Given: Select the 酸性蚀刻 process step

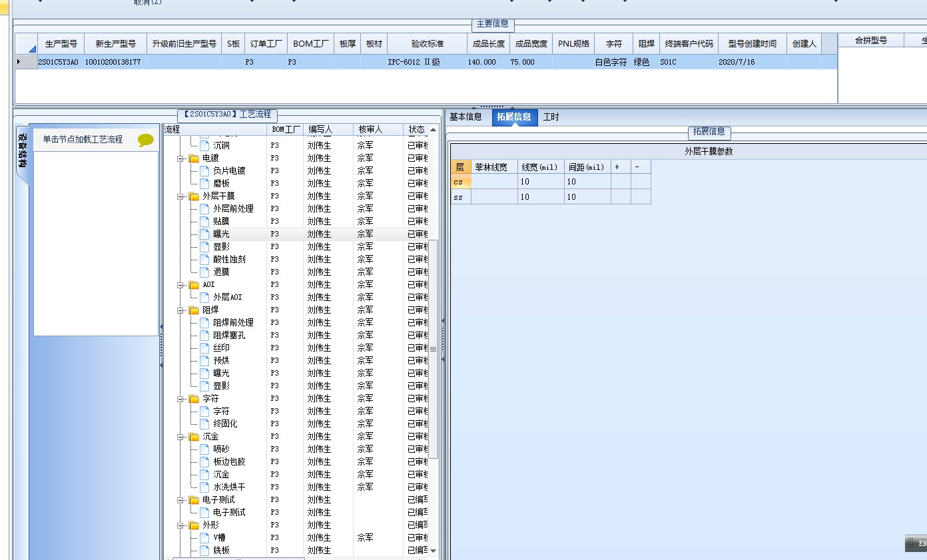Looking at the screenshot, I should point(229,260).
